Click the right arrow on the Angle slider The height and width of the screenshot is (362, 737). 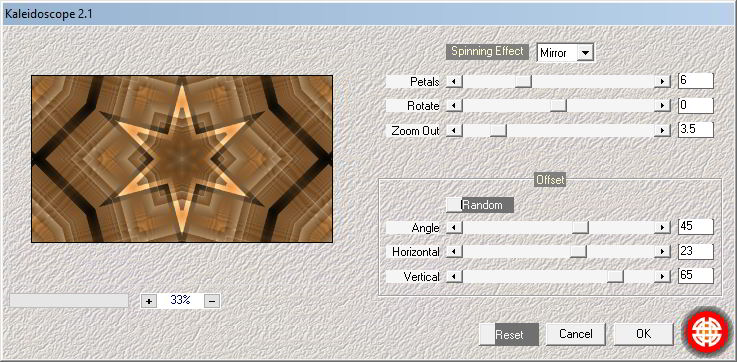pos(662,228)
